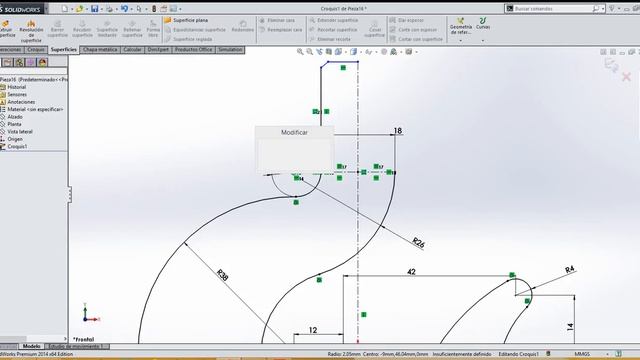Click the New document icon

(64, 8)
